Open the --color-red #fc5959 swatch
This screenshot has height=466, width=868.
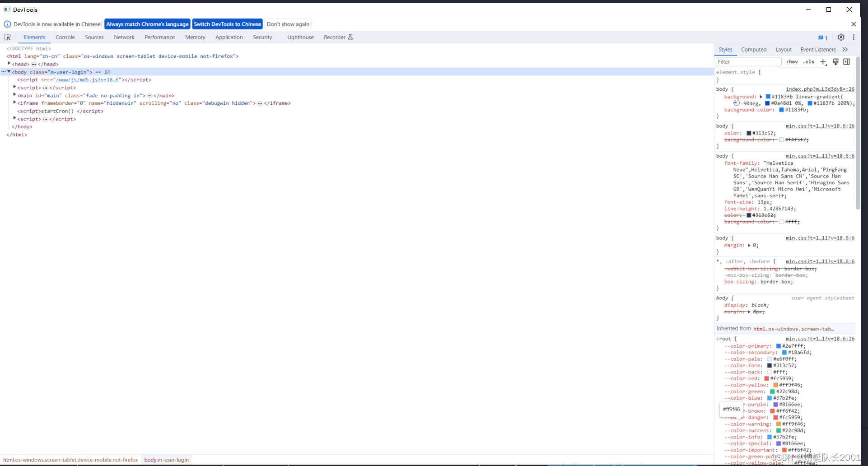(x=766, y=378)
